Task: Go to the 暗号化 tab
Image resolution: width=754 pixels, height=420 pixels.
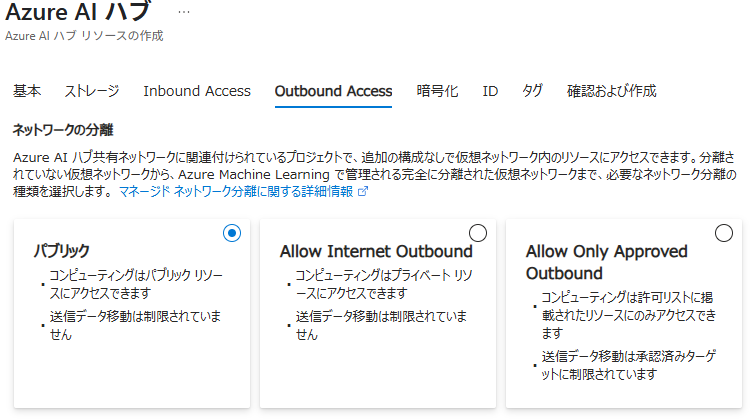Action: click(437, 91)
